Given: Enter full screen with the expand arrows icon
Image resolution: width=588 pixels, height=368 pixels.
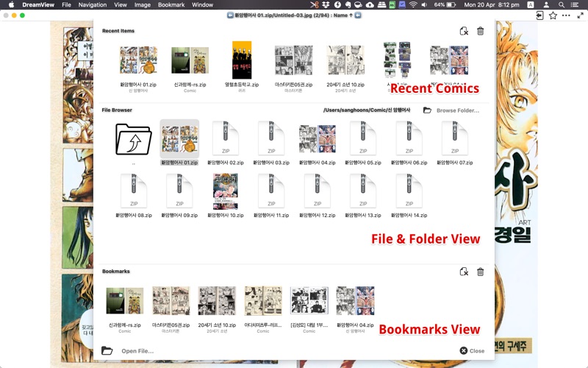Looking at the screenshot, I should click(x=580, y=15).
